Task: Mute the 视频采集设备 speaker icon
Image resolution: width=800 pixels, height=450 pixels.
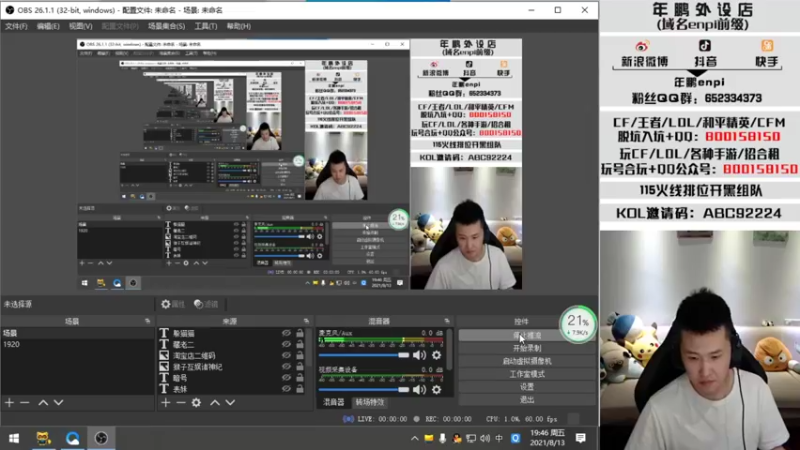Action: [419, 390]
